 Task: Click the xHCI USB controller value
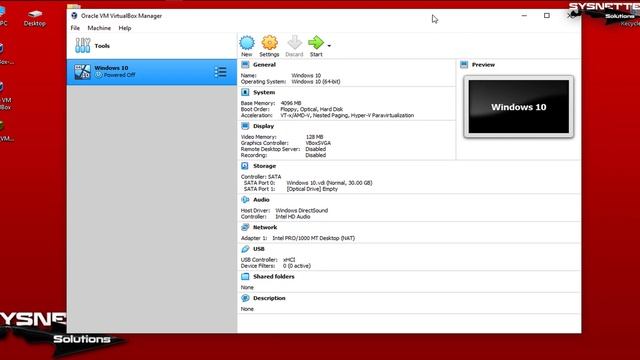click(289, 260)
